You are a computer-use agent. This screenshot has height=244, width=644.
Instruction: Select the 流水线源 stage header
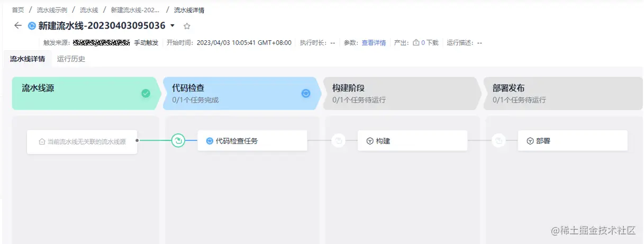click(x=86, y=93)
